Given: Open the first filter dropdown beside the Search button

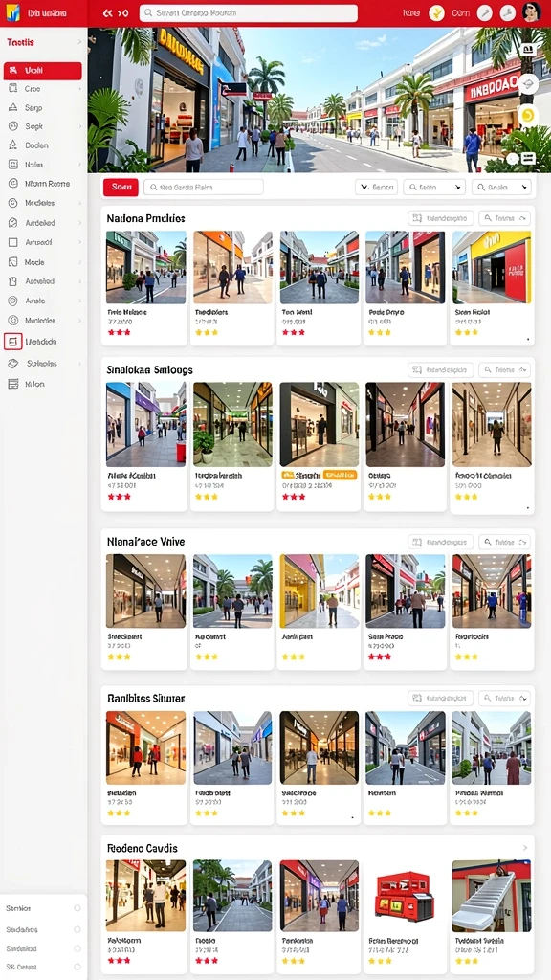Looking at the screenshot, I should (376, 187).
